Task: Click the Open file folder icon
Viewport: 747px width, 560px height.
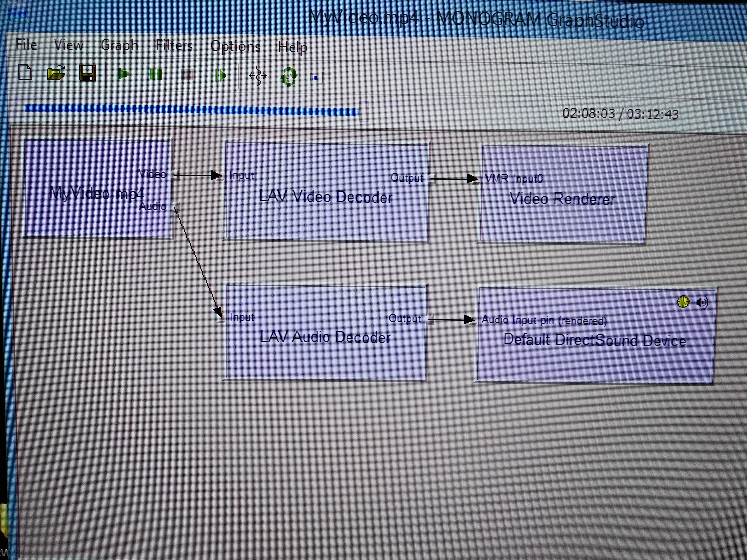Action: tap(56, 73)
